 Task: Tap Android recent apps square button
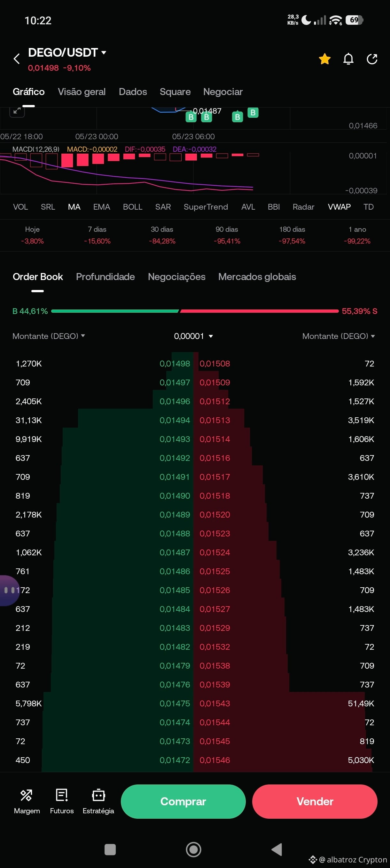(110, 849)
